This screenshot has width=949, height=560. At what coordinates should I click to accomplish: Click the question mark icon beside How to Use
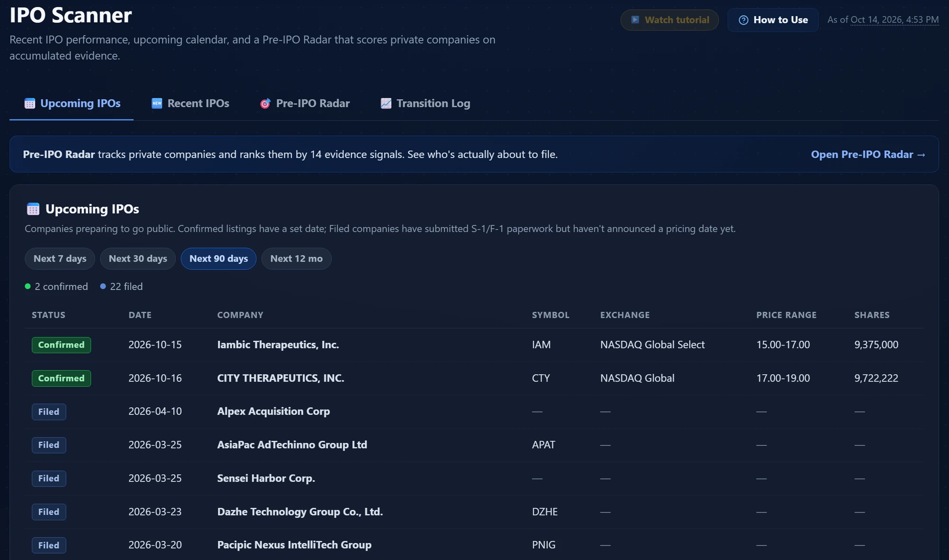(x=743, y=20)
